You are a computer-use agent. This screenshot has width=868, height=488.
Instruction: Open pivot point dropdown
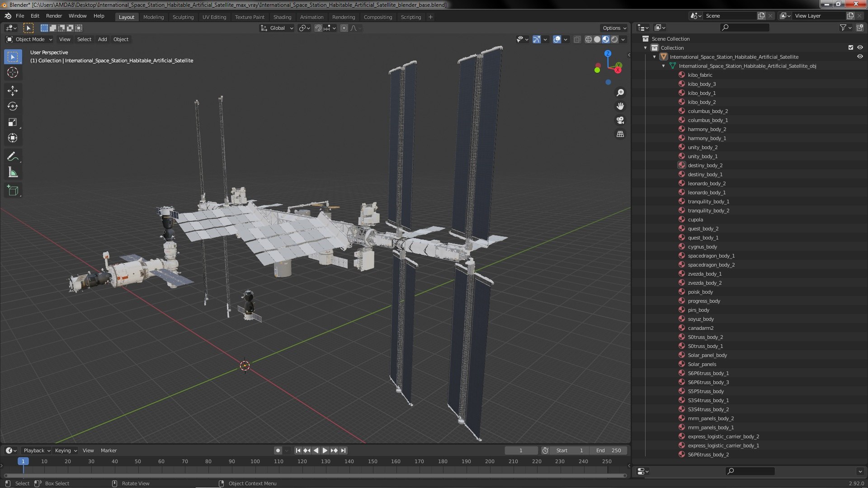305,28
